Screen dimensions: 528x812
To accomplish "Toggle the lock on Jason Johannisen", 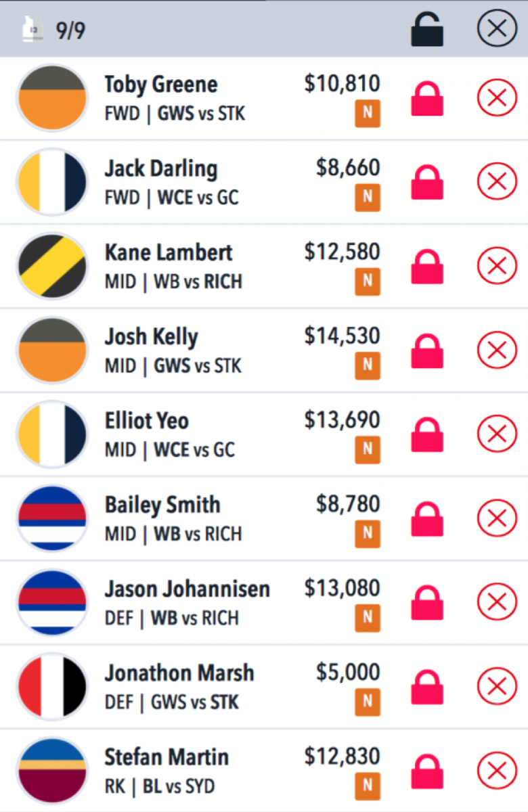I will (x=428, y=602).
